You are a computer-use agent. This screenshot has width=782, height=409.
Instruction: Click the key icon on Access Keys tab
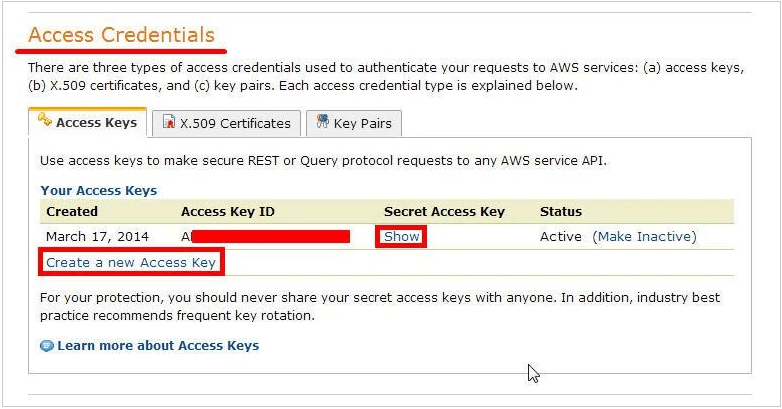click(x=45, y=121)
